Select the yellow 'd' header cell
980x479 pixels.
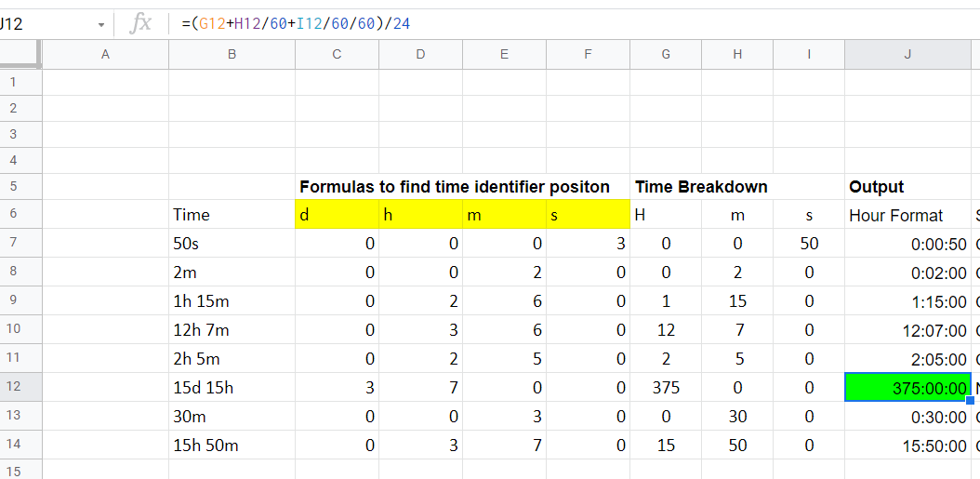click(x=337, y=215)
